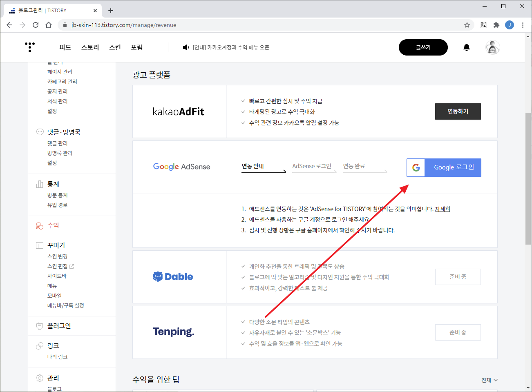Click the comments speech bubble icon
This screenshot has width=532, height=392.
(x=40, y=132)
